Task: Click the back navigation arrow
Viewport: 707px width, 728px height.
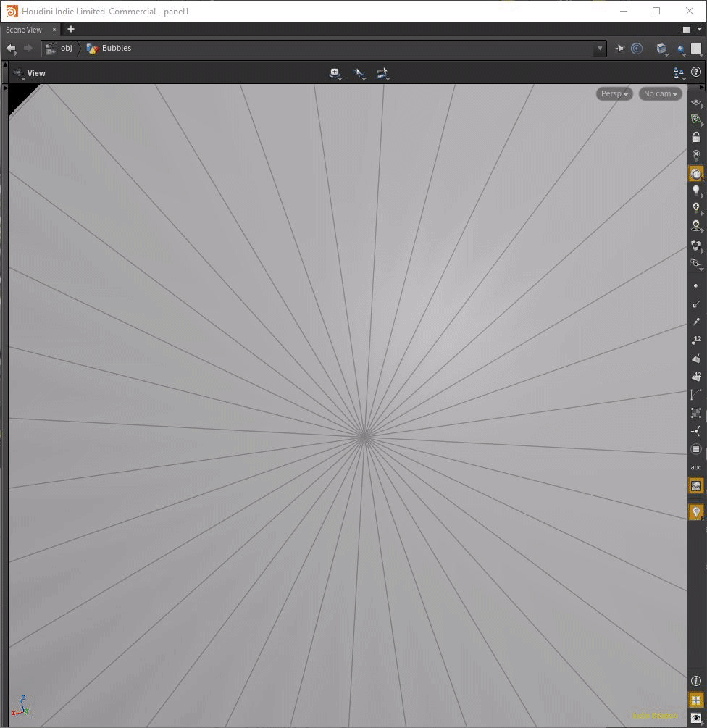Action: [x=12, y=49]
